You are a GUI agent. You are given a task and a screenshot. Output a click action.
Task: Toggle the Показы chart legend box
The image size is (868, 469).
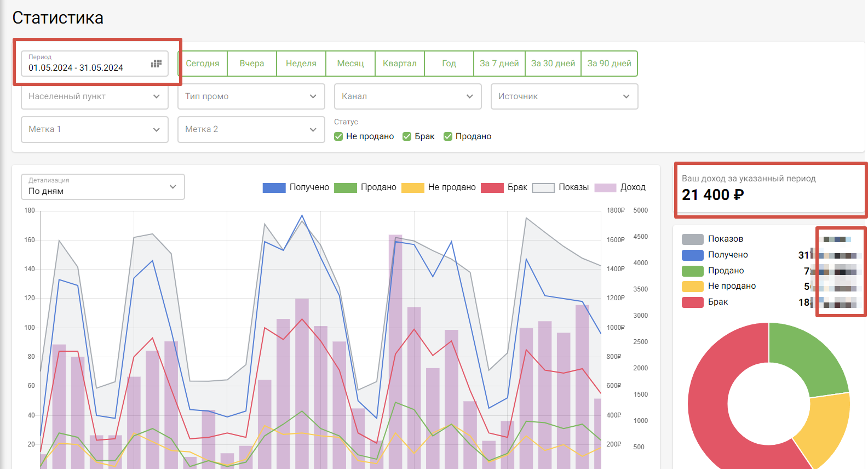pos(543,188)
